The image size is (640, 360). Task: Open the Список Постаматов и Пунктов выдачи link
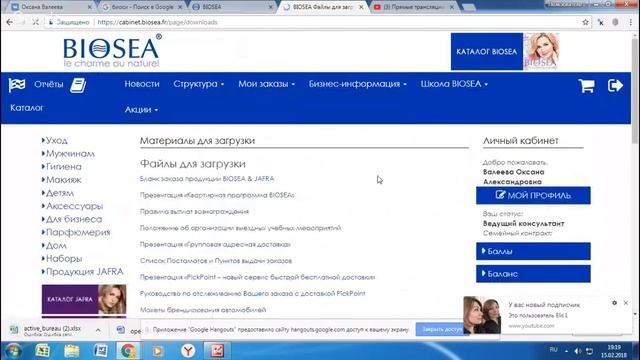pos(216,260)
